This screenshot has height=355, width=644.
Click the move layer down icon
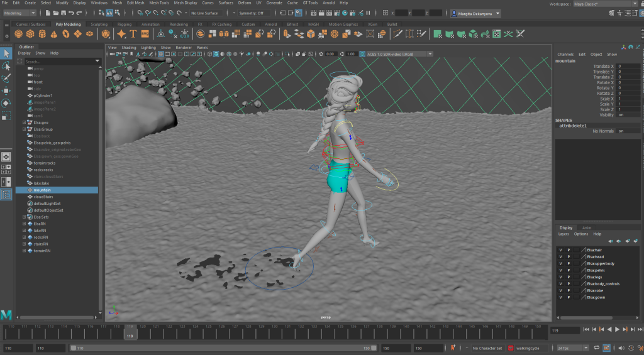tap(619, 241)
